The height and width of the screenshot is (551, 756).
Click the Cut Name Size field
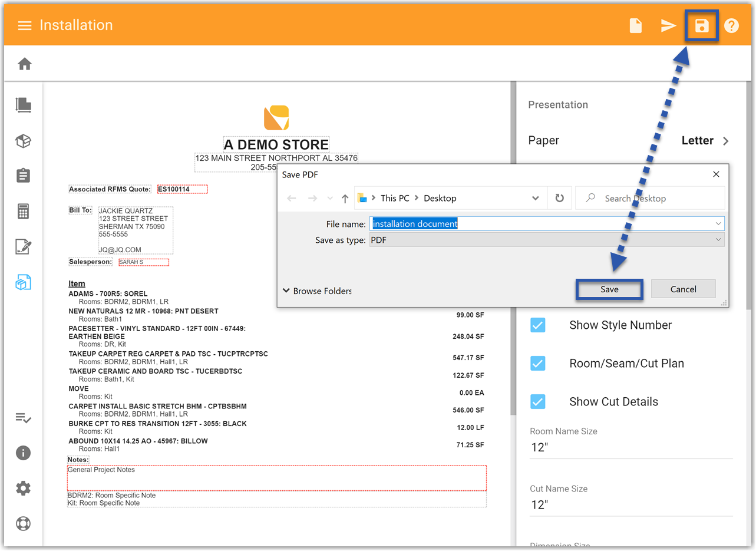pyautogui.click(x=631, y=505)
